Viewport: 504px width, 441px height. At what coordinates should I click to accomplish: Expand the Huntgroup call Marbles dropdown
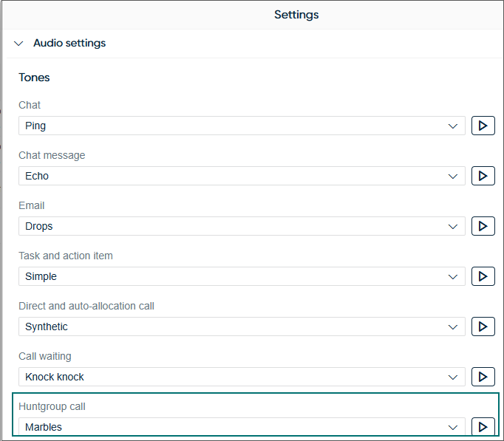click(x=242, y=427)
